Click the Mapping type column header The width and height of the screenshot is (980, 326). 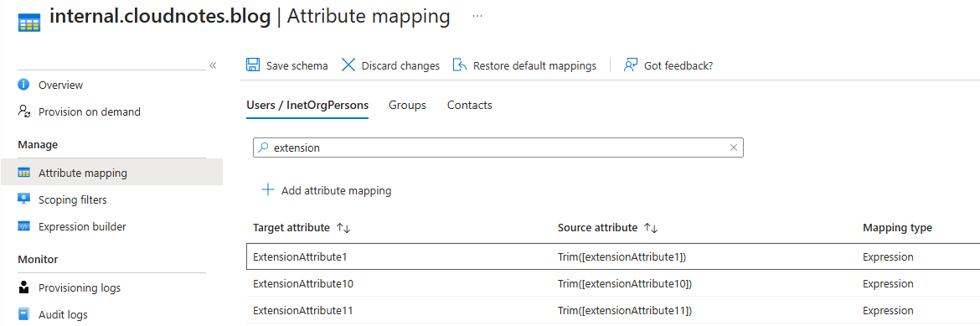(x=898, y=228)
